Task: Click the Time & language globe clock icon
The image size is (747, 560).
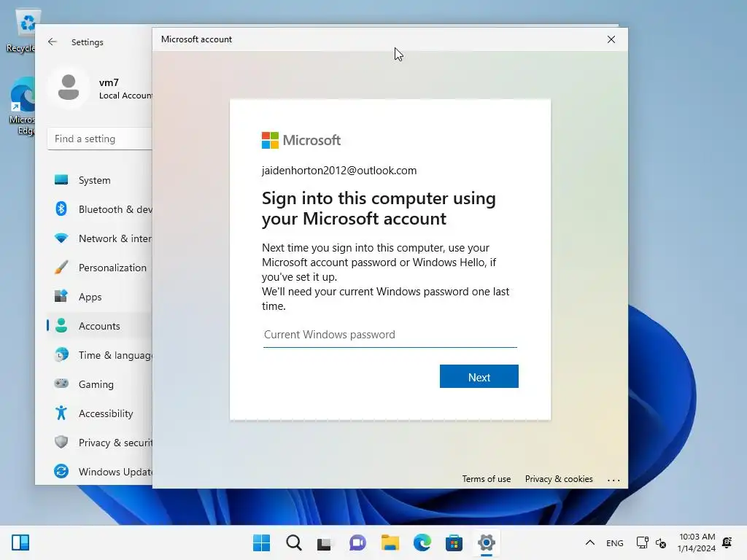Action: (x=61, y=355)
